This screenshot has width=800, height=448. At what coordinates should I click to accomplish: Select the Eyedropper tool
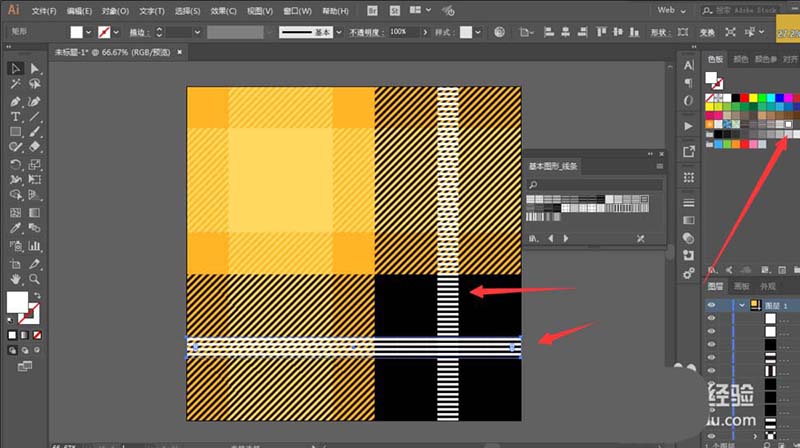click(15, 228)
